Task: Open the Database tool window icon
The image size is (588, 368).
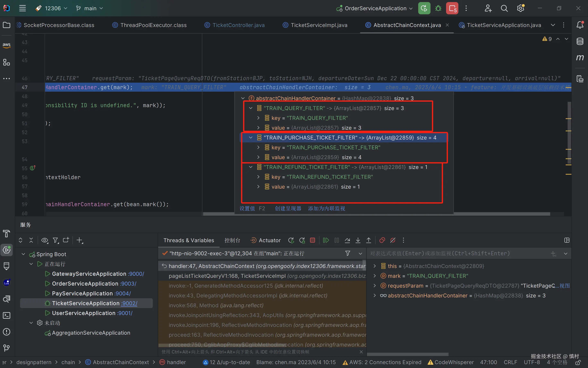Action: tap(580, 41)
